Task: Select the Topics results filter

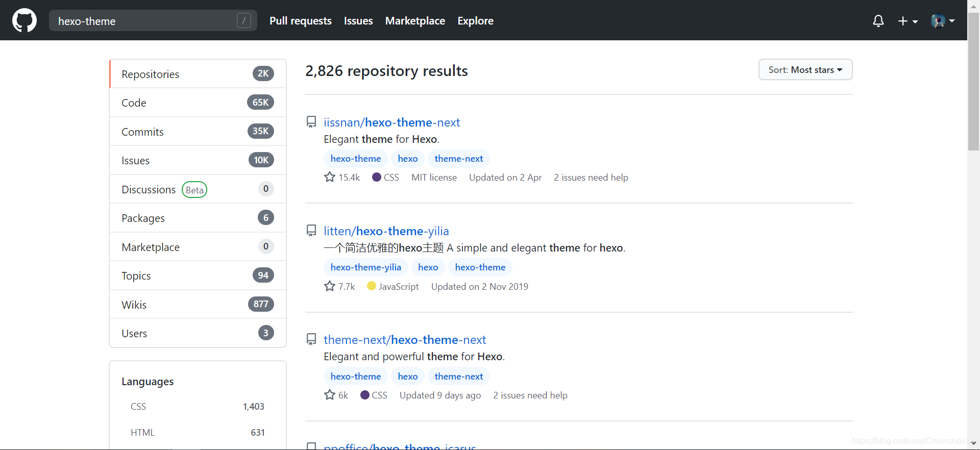Action: (x=198, y=276)
